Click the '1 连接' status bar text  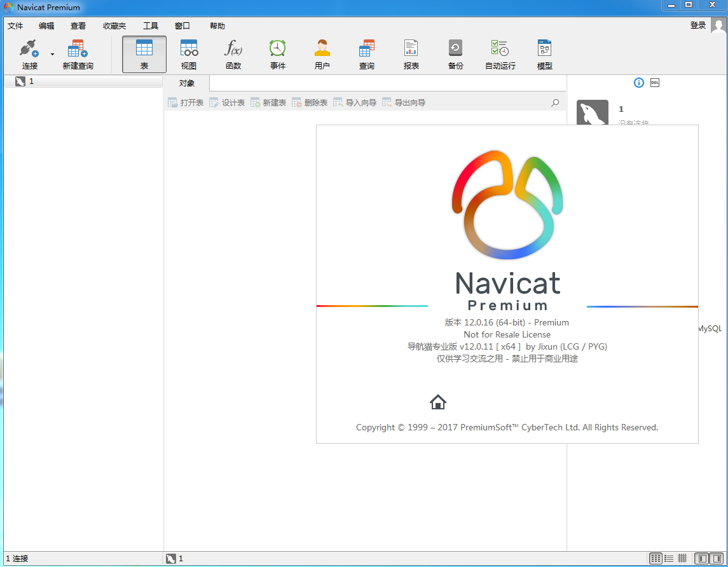17,559
